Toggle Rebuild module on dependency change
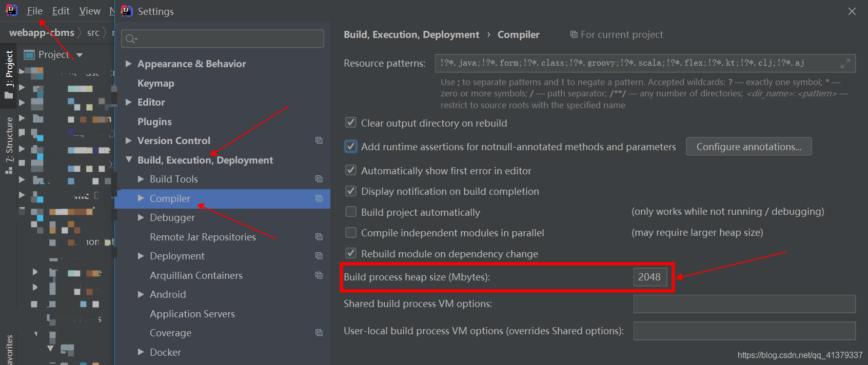This screenshot has height=365, width=868. pos(351,253)
